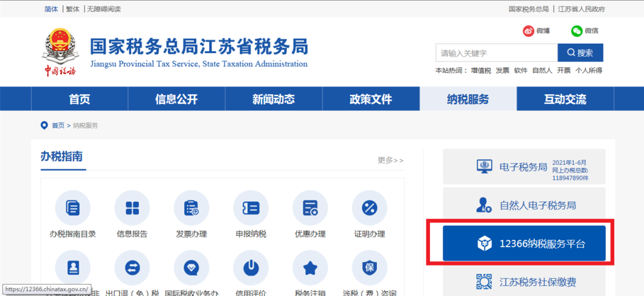Click the location pin breadcrumb icon
644x296 pixels.
coord(44,125)
